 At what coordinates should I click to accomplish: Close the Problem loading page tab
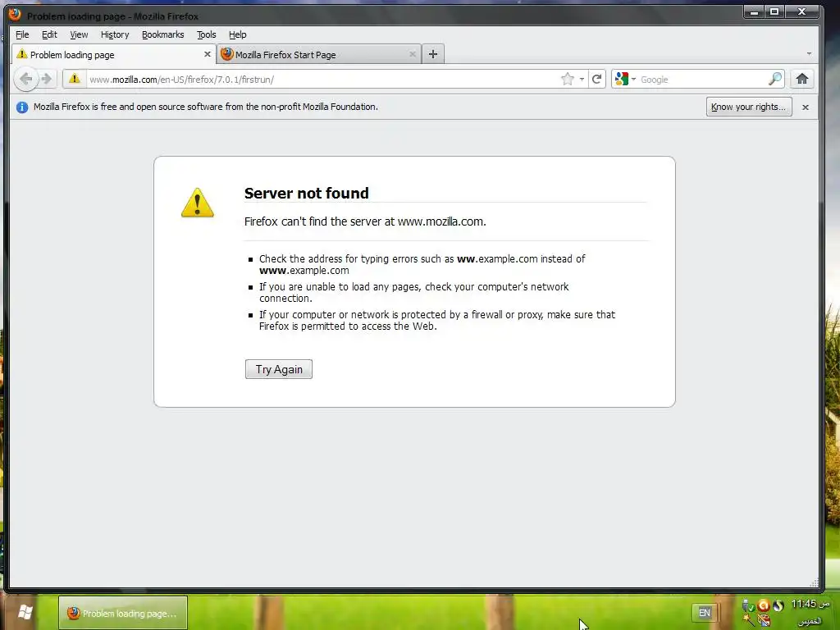pyautogui.click(x=208, y=54)
